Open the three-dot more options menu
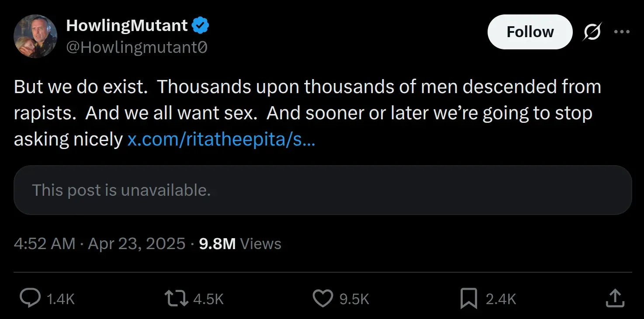The height and width of the screenshot is (319, 644). click(x=622, y=32)
